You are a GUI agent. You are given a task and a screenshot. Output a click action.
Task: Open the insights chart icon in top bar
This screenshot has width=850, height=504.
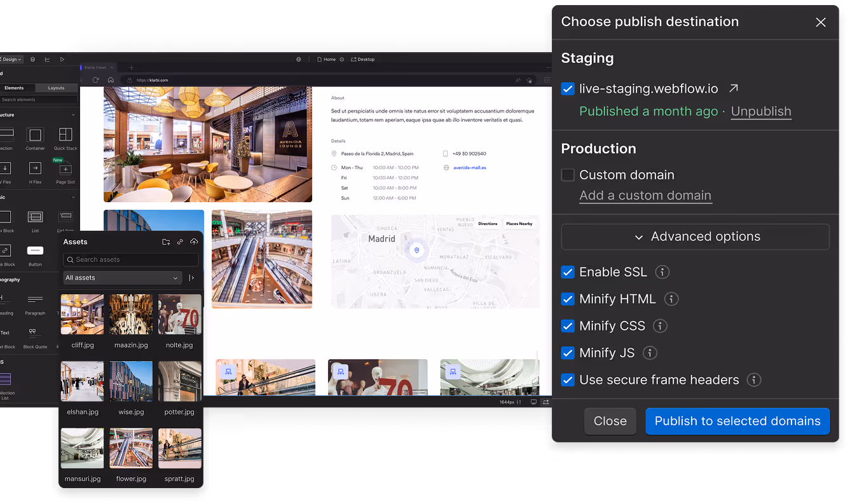point(47,59)
